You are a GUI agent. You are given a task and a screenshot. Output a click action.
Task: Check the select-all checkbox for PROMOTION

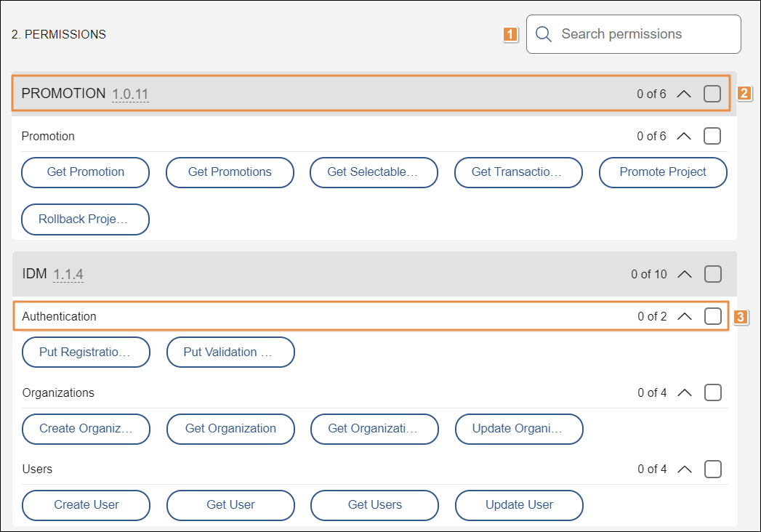[x=712, y=93]
